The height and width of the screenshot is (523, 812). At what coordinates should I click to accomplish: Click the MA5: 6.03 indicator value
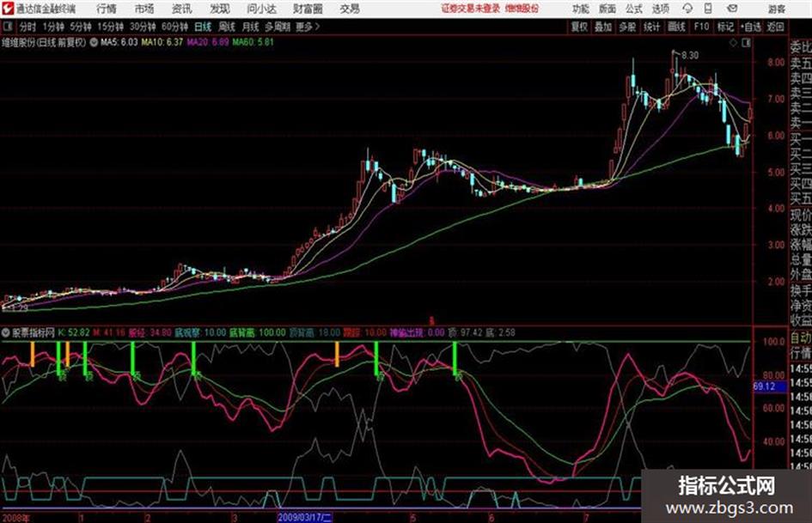(119, 42)
